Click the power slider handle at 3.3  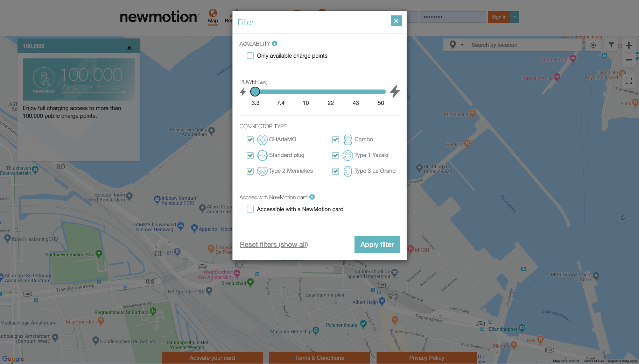click(255, 92)
